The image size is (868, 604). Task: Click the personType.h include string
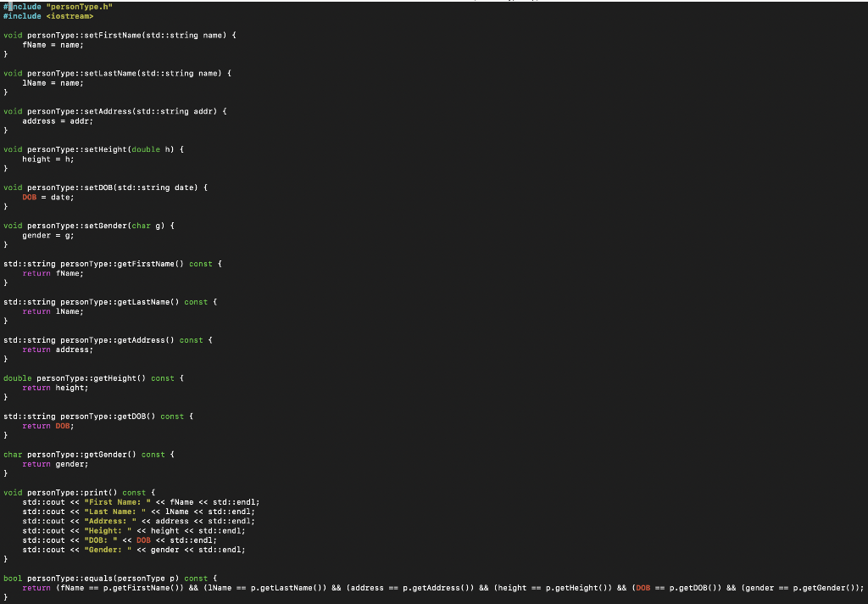(78, 5)
